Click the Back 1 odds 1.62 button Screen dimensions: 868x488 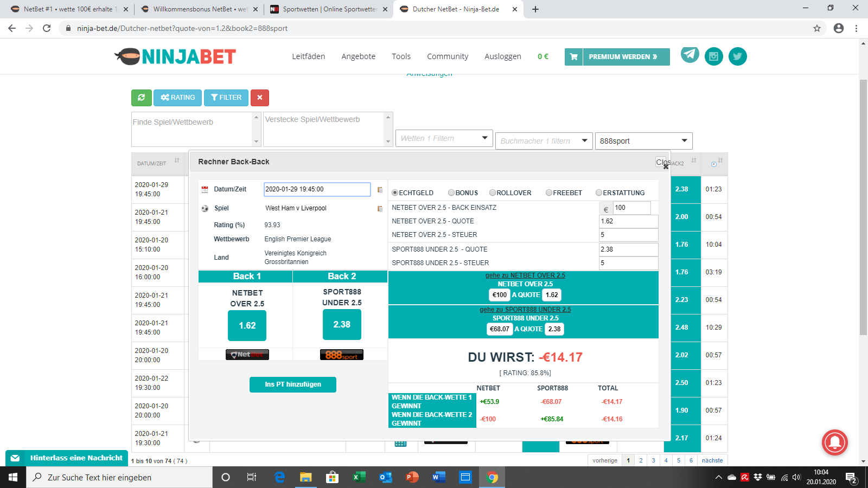tap(247, 325)
